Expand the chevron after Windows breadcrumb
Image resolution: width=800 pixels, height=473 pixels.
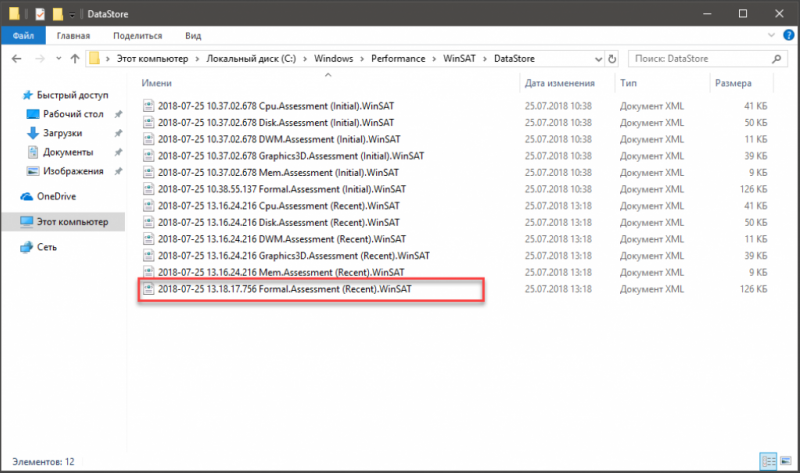(362, 59)
